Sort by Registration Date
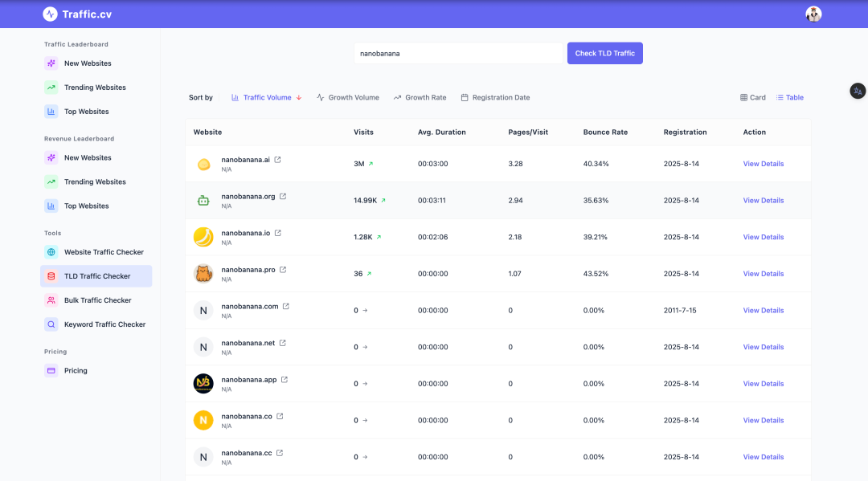Image resolution: width=868 pixels, height=481 pixels. pyautogui.click(x=495, y=97)
